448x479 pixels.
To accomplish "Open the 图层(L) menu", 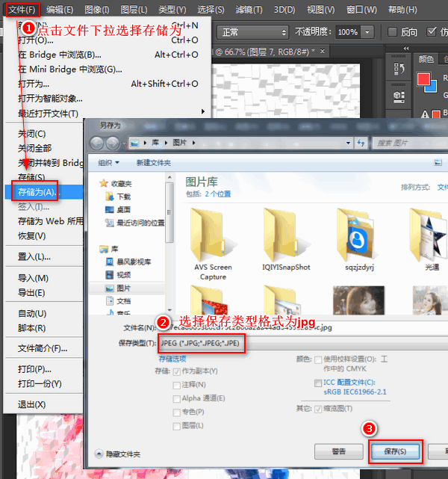I will coord(134,10).
